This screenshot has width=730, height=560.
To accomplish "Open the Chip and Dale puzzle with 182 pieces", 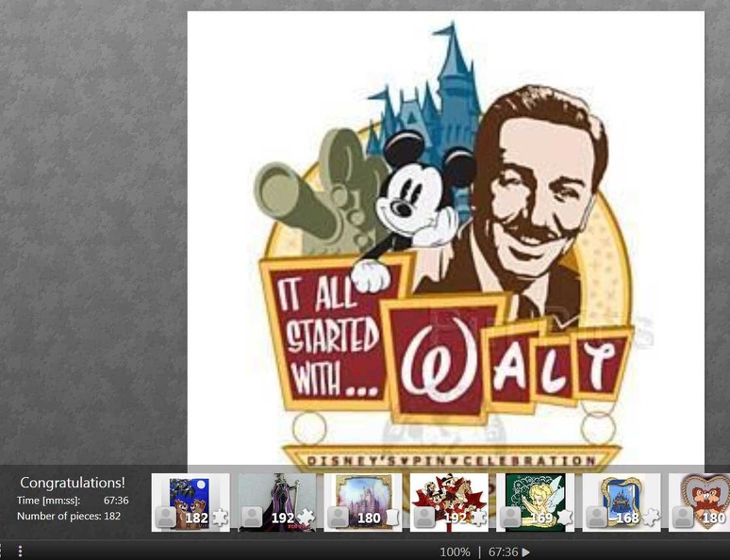I will (191, 502).
